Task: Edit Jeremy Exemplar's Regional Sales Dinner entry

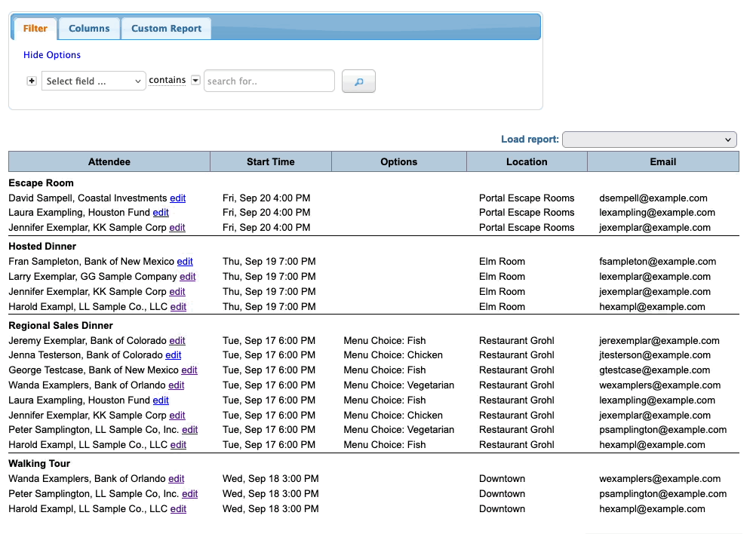Action: (177, 341)
